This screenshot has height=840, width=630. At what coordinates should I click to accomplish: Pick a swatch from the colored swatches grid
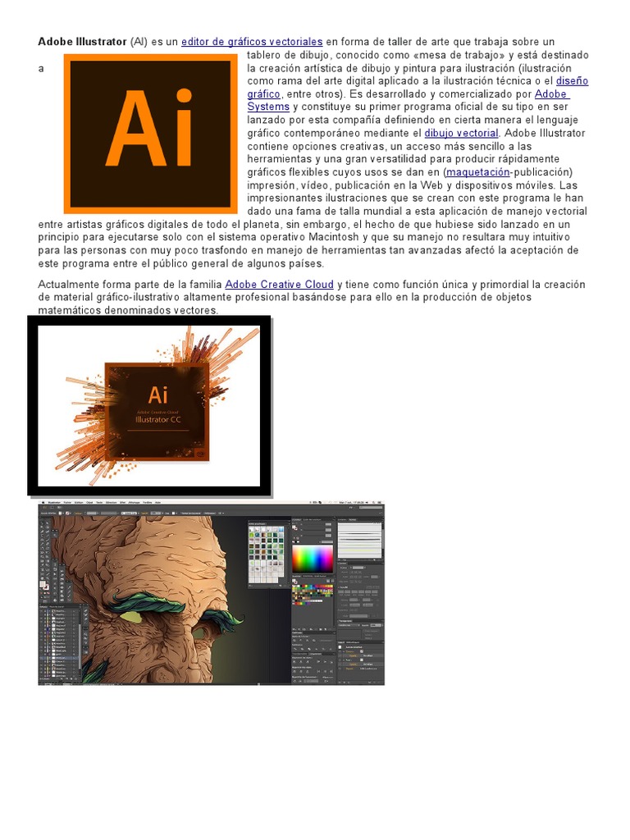(313, 595)
